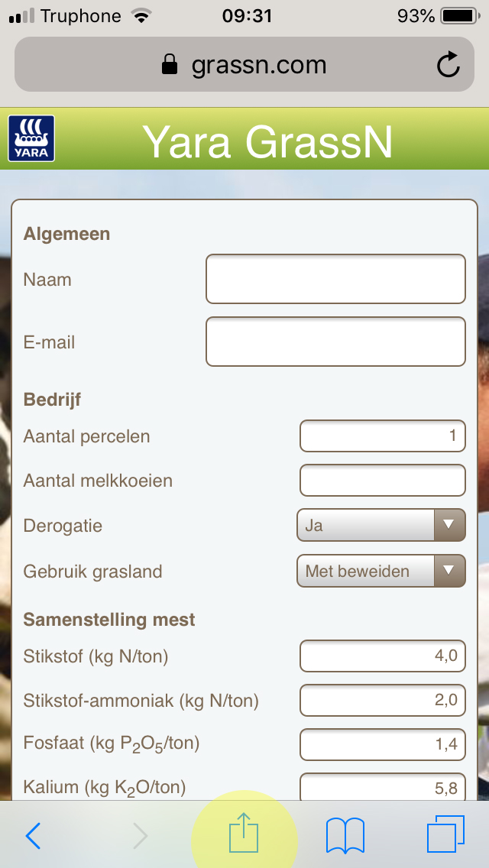This screenshot has width=489, height=868.
Task: Navigate back to the previous page
Action: tap(34, 836)
